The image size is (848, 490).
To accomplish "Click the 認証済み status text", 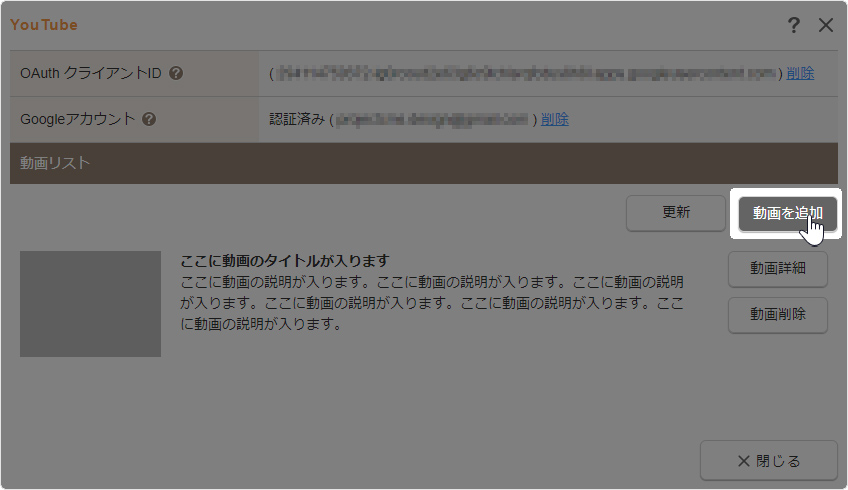I will (297, 119).
